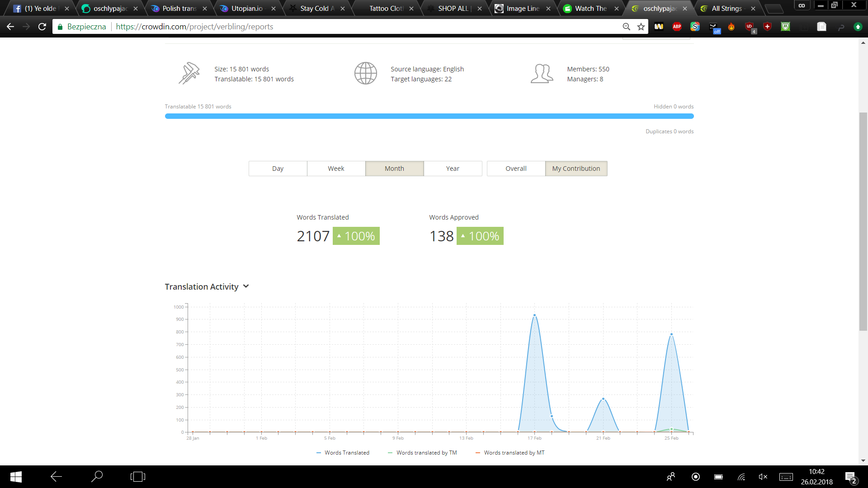
Task: Open the taskbar clock and date
Action: (x=816, y=477)
